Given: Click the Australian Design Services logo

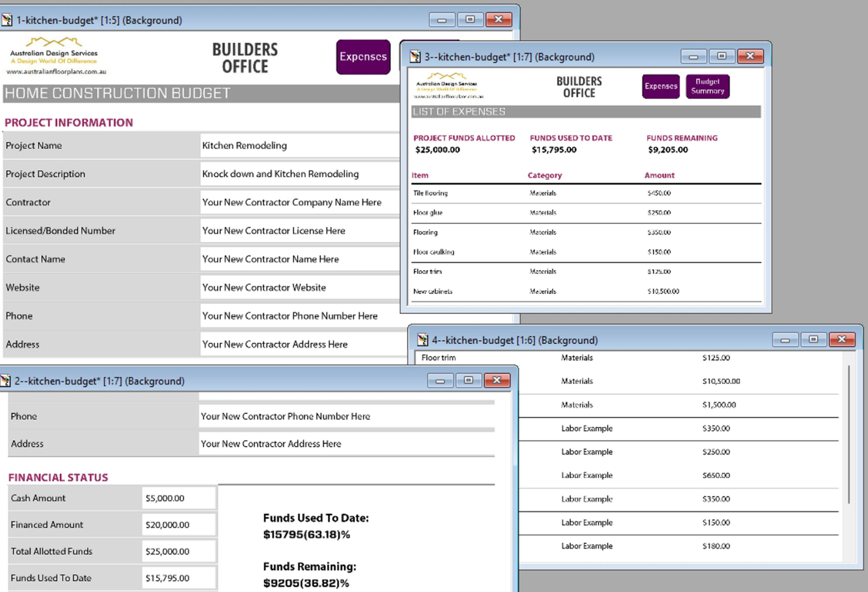Looking at the screenshot, I should (54, 52).
